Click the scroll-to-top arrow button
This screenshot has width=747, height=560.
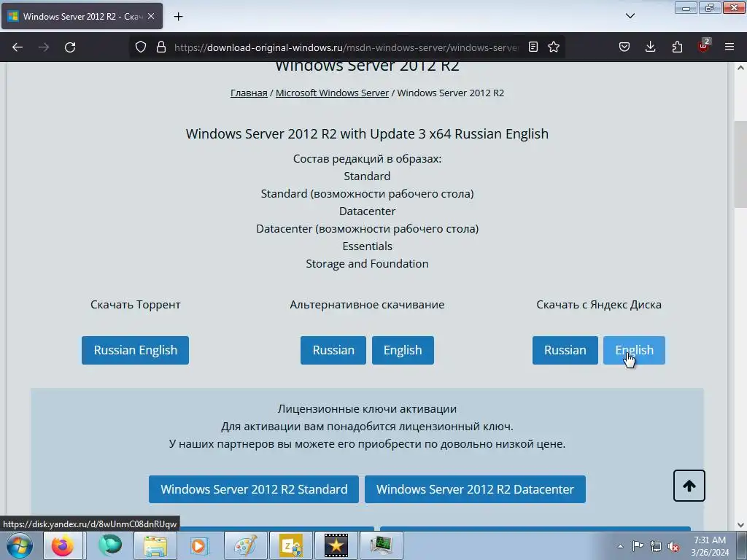(x=689, y=486)
